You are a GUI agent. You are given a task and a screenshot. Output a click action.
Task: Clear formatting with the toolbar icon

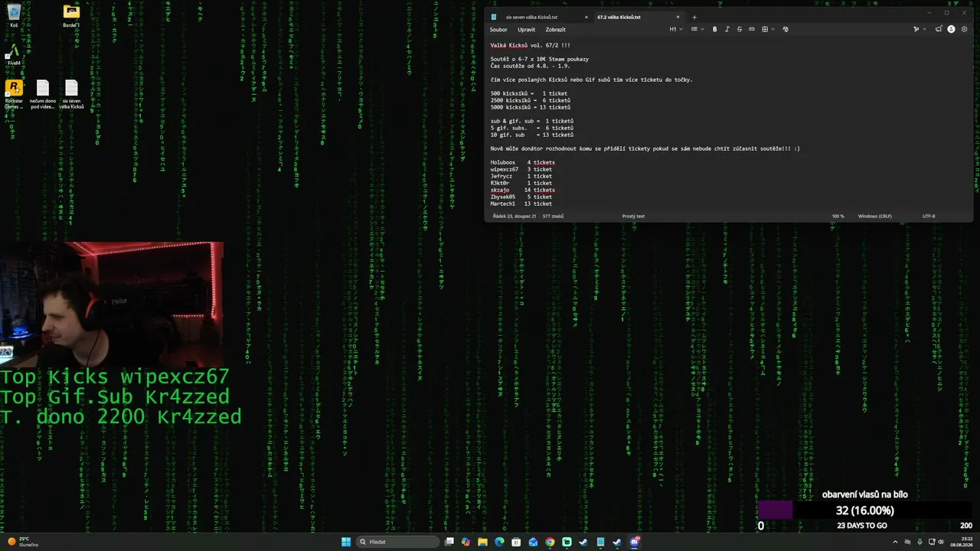[x=786, y=29]
